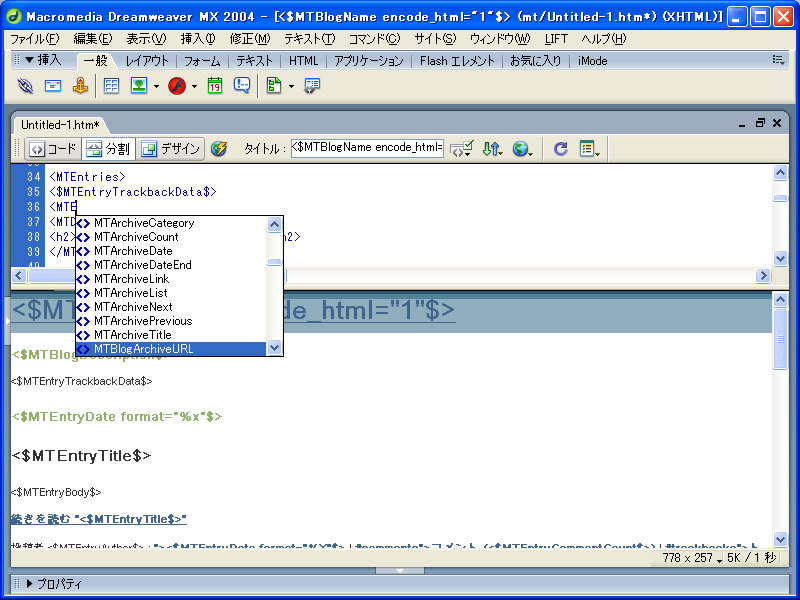The image size is (800, 600).
Task: Select highlighted MTBlogArchiveURL hint
Action: [171, 349]
